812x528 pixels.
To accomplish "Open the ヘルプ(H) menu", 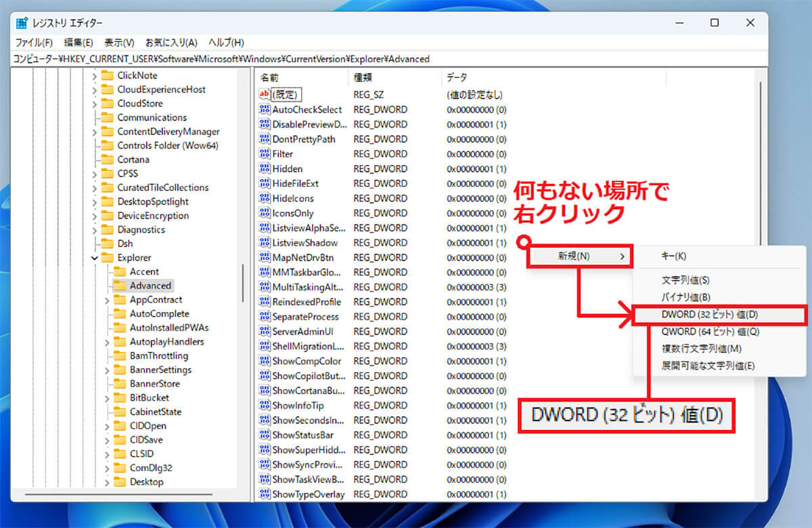I will [226, 43].
